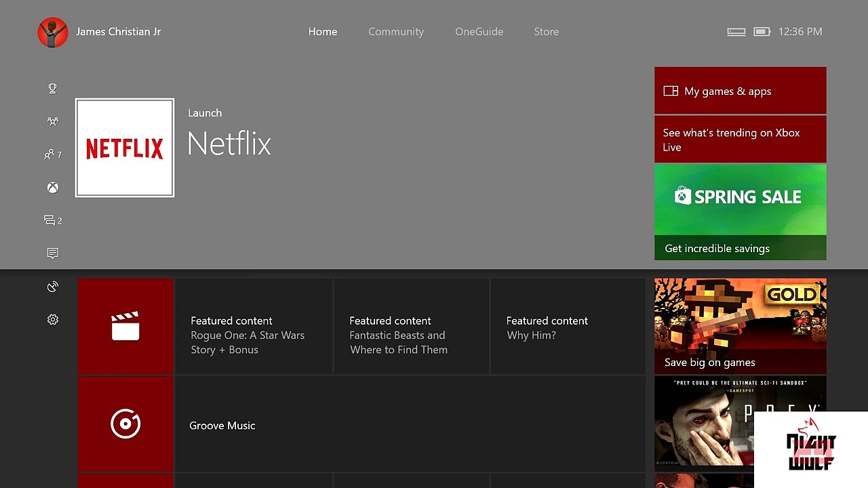
Task: Open See what's trending on Xbox Live
Action: click(741, 140)
